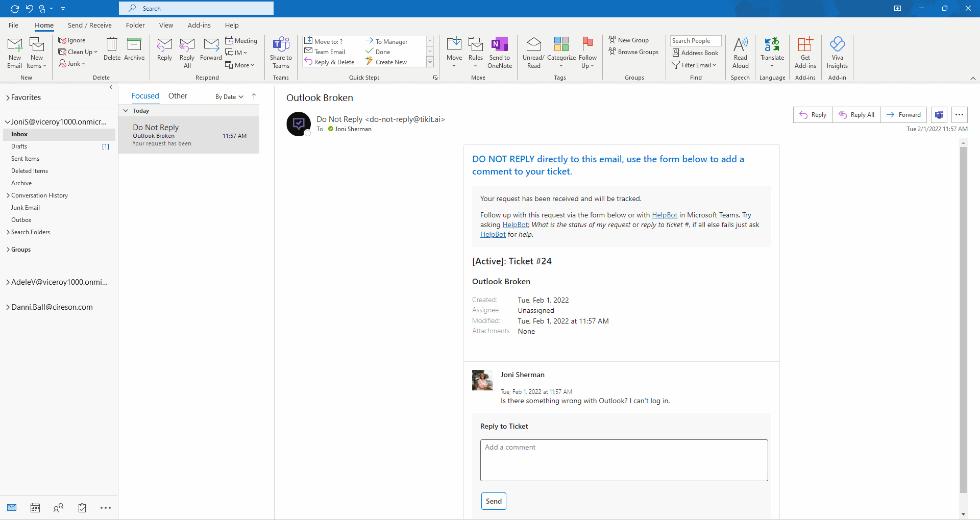This screenshot has width=980, height=520.
Task: Open the New Items dropdown
Action: click(x=37, y=65)
